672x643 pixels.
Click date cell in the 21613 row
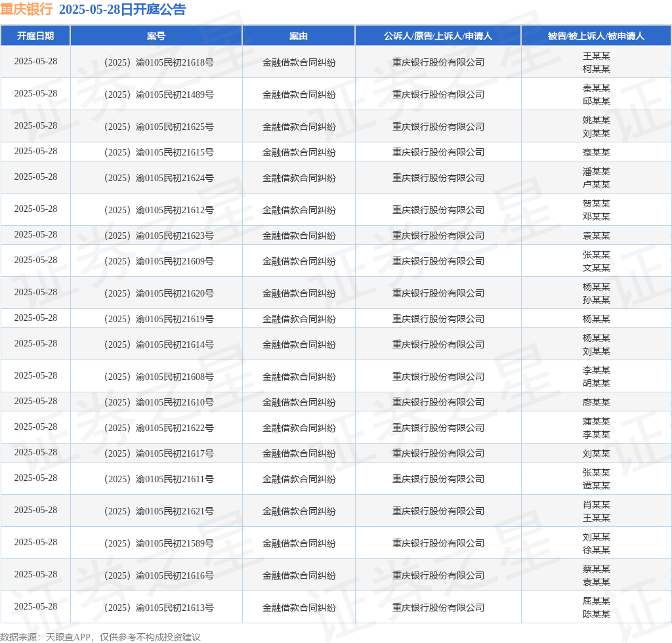(35, 607)
